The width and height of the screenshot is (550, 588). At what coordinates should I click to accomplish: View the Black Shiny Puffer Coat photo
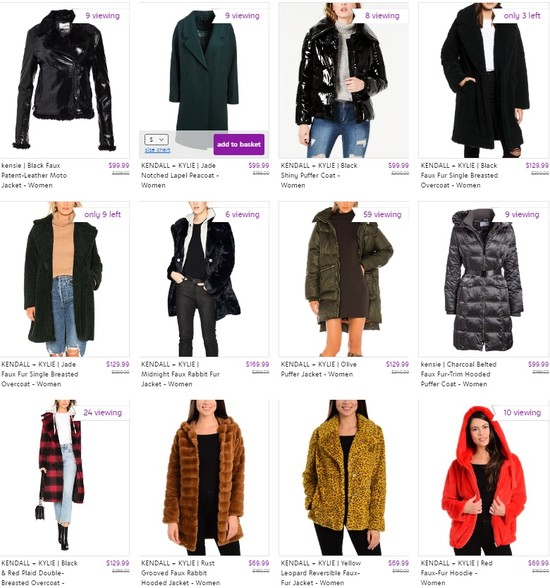(x=343, y=80)
